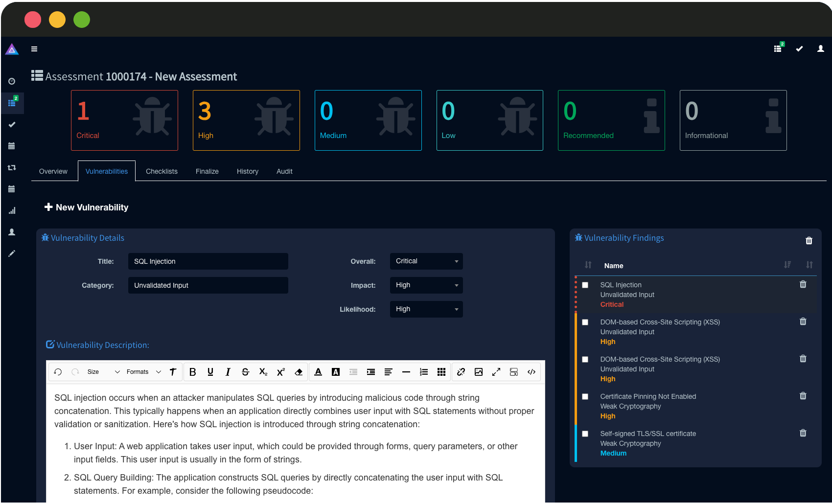
Task: Apply strikethrough formatting
Action: pyautogui.click(x=246, y=372)
